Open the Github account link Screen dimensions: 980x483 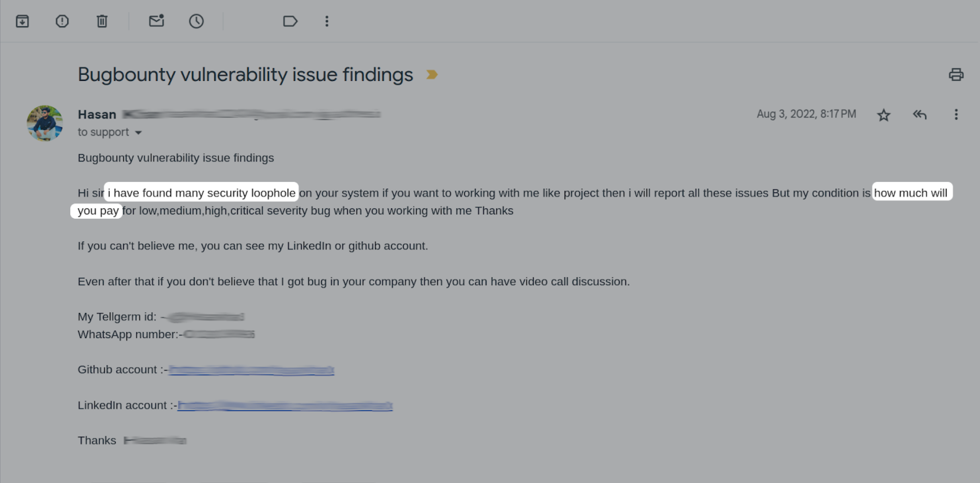tap(251, 369)
